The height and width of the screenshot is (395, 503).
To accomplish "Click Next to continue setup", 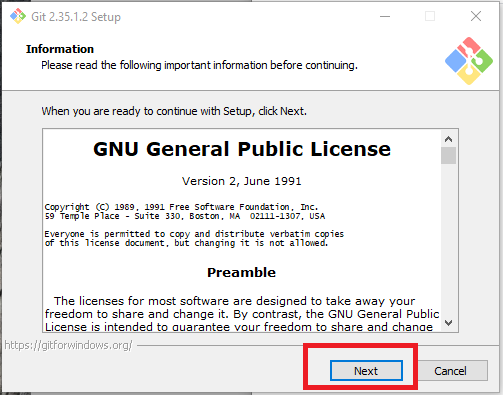I will coord(366,370).
